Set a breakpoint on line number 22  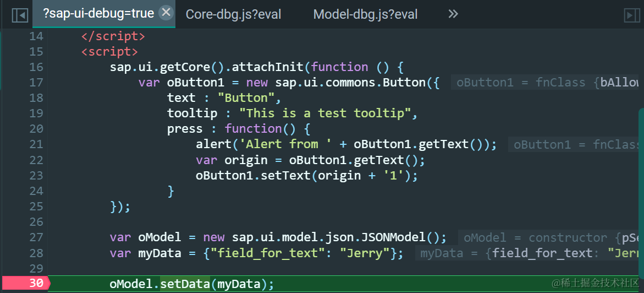[36, 160]
